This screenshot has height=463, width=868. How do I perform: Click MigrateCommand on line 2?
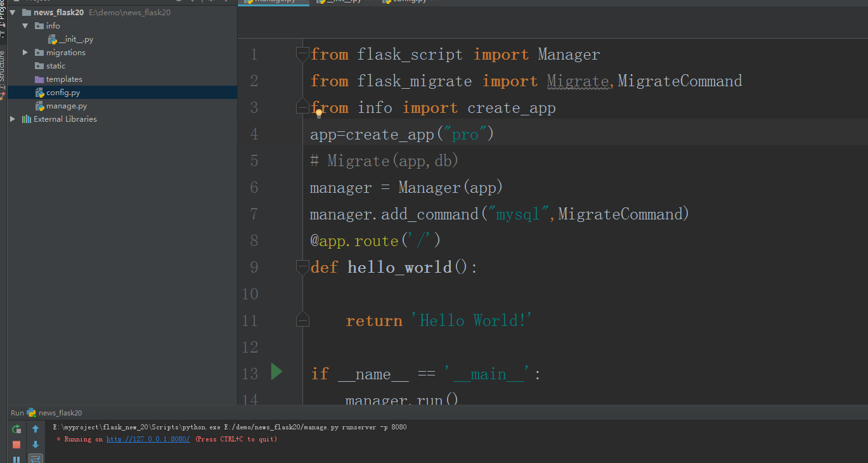pos(680,81)
